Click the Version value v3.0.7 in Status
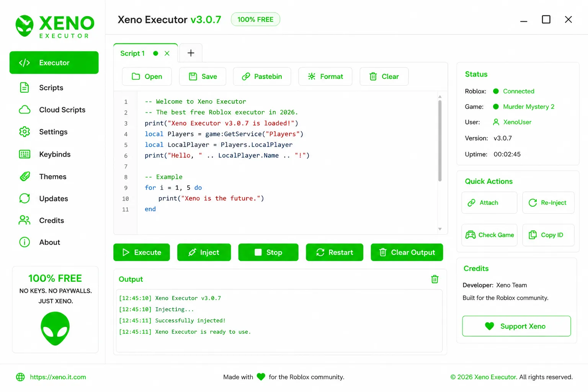Screen dimensions: 588x392 503,138
